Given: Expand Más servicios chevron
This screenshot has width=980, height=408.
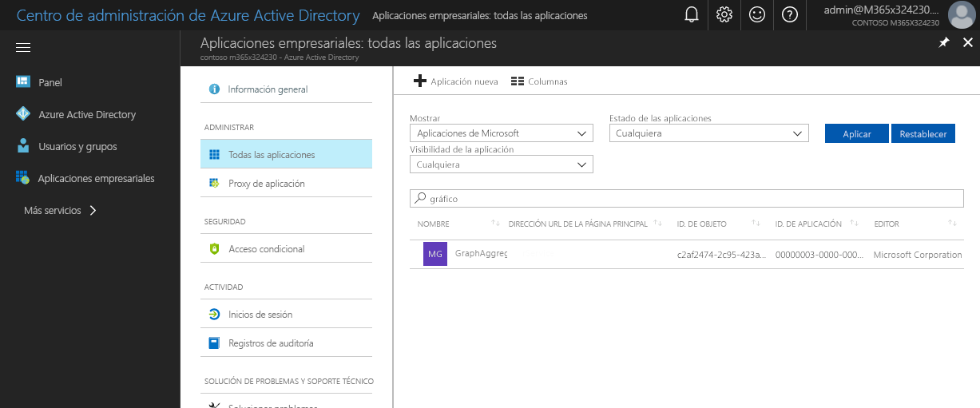Looking at the screenshot, I should [93, 211].
